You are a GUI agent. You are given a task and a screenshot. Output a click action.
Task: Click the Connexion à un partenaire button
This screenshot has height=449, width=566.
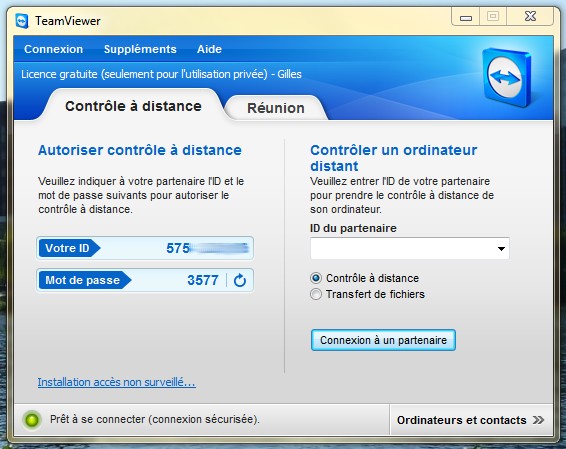[x=383, y=340]
